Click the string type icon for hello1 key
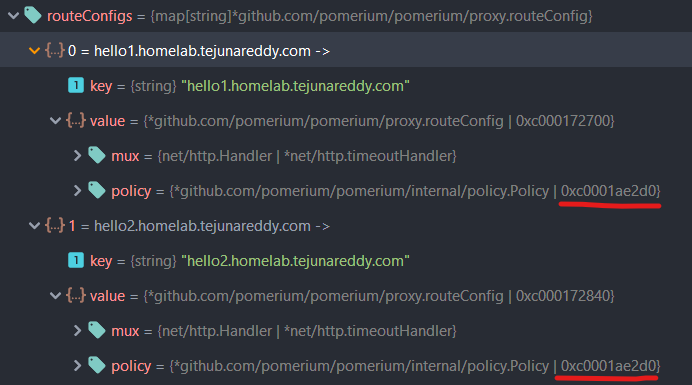Image resolution: width=692 pixels, height=385 pixels. click(x=76, y=85)
